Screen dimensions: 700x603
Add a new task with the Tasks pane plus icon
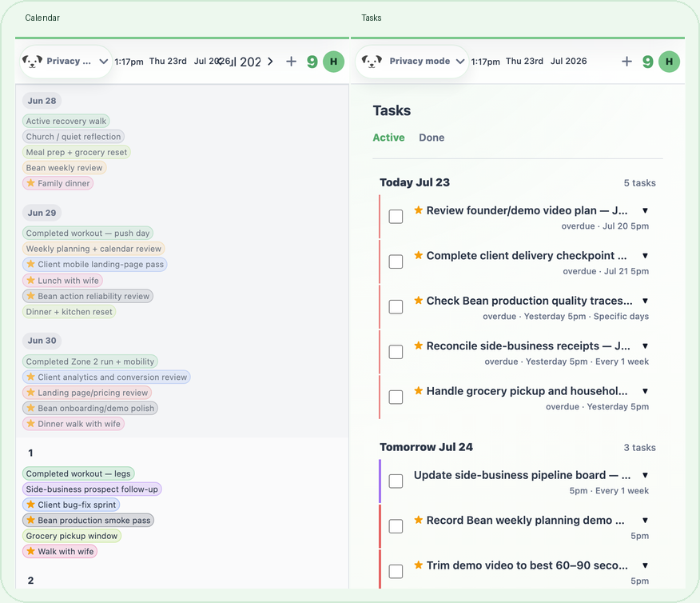pyautogui.click(x=626, y=62)
